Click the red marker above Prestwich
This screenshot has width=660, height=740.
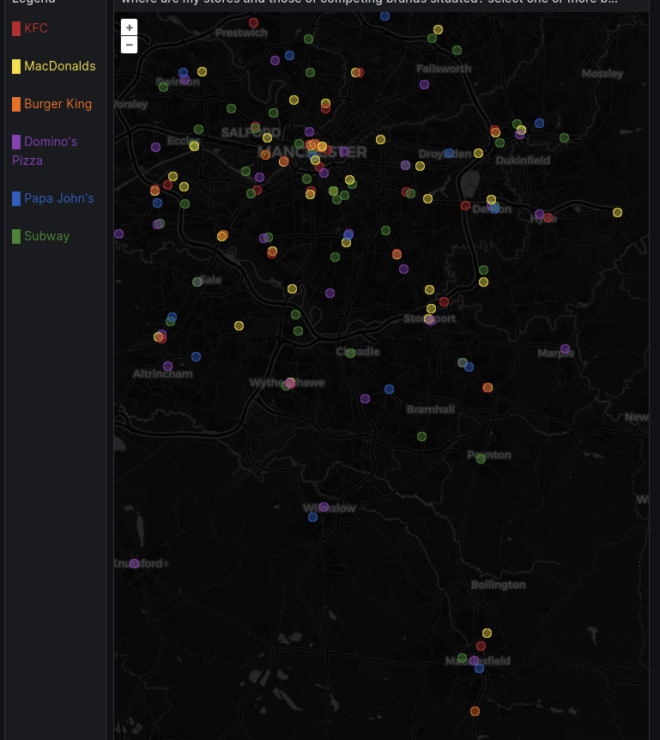(254, 23)
